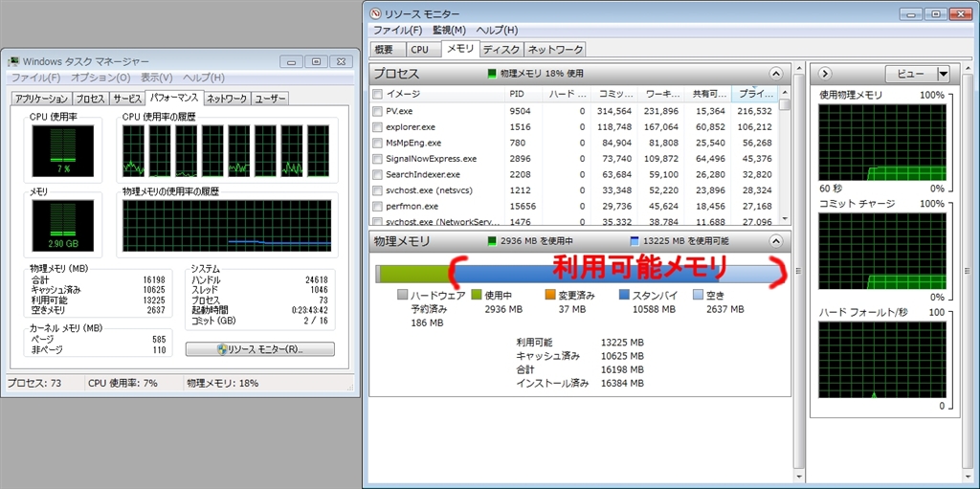The image size is (980, 489).
Task: Click the green 使用中 legend square
Action: coord(476,295)
